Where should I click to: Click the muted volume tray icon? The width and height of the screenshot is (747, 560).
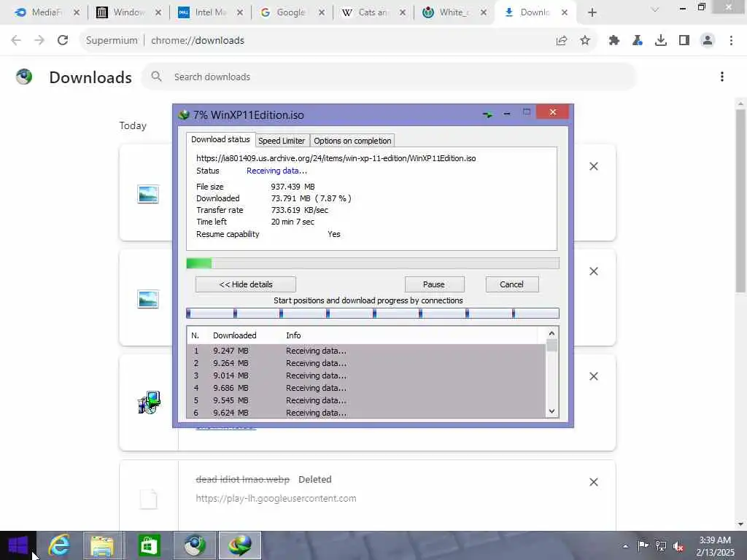(678, 546)
